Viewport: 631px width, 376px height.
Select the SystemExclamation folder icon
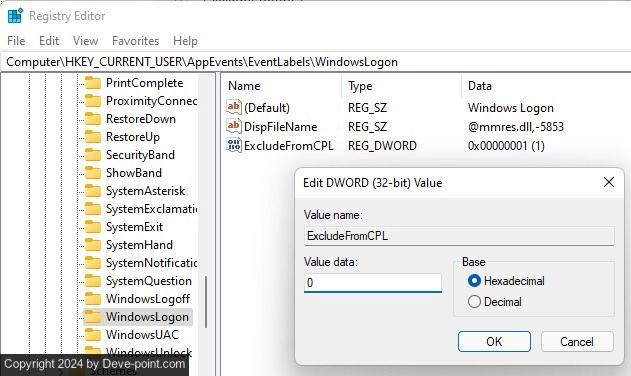(93, 209)
